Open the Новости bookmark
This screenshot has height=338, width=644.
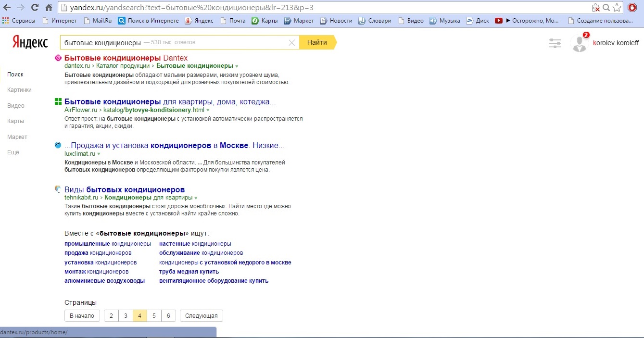pyautogui.click(x=336, y=21)
